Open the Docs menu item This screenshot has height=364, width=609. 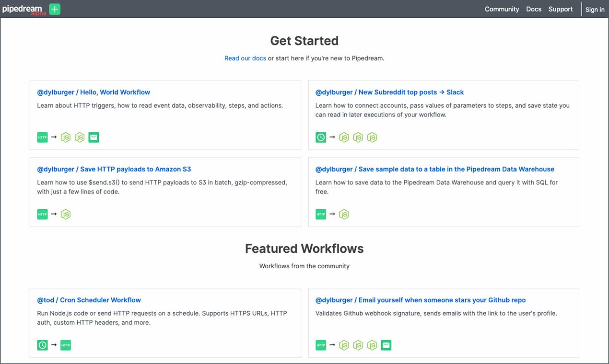click(x=534, y=9)
